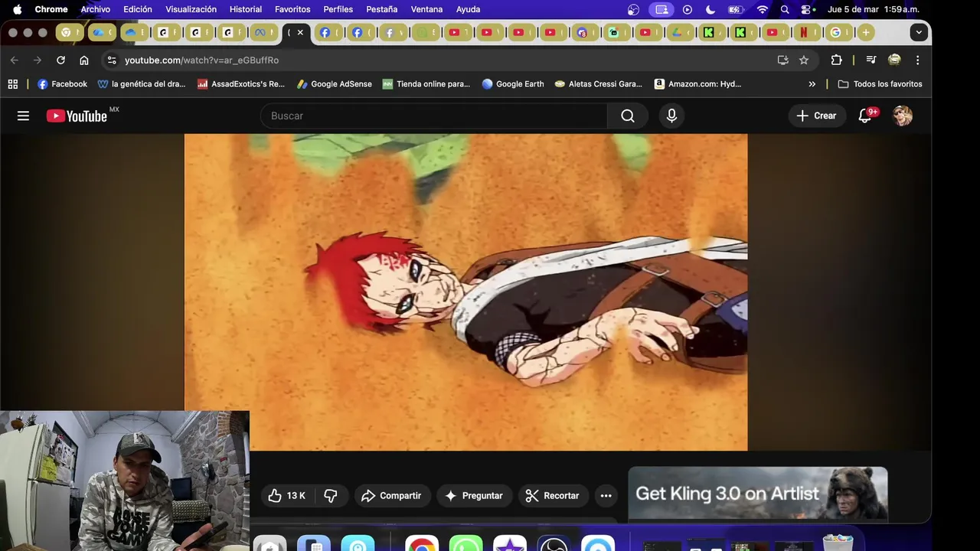Expand the hidden bookmarks chevron
This screenshot has height=551, width=980.
tap(812, 84)
